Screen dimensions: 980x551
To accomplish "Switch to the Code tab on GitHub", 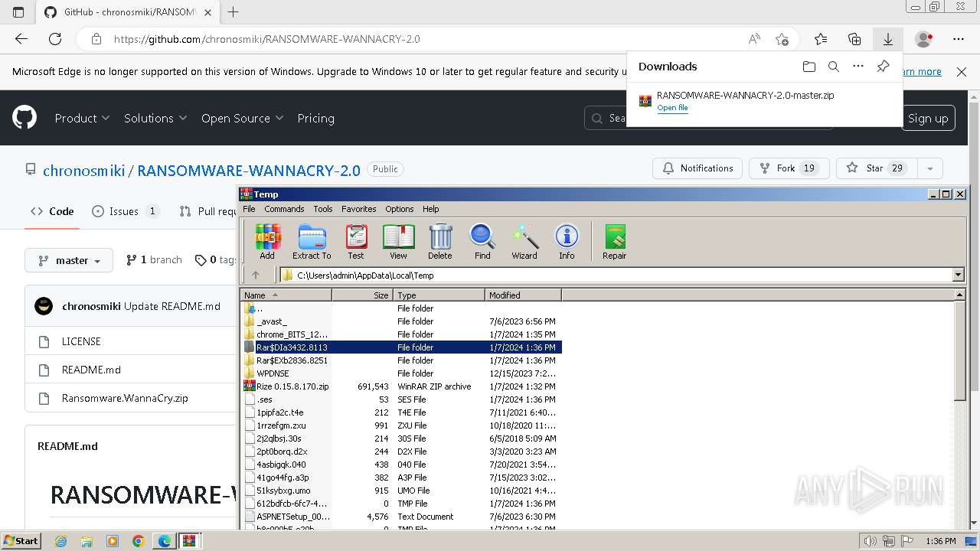I will click(52, 211).
